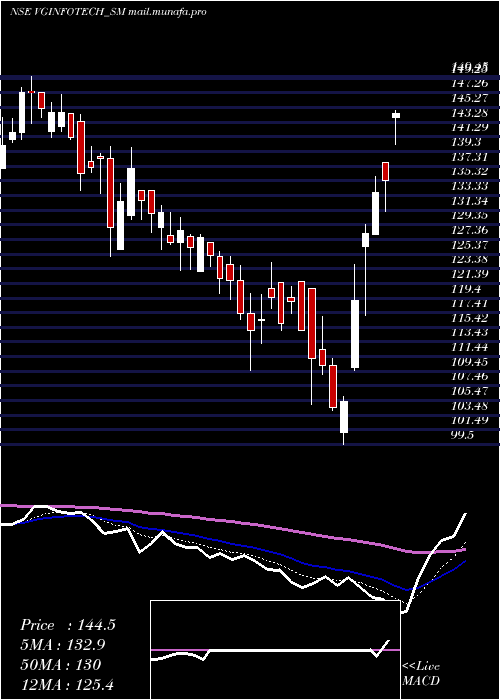
Task: Click the 107.46 price axis label
Action: coord(470,377)
